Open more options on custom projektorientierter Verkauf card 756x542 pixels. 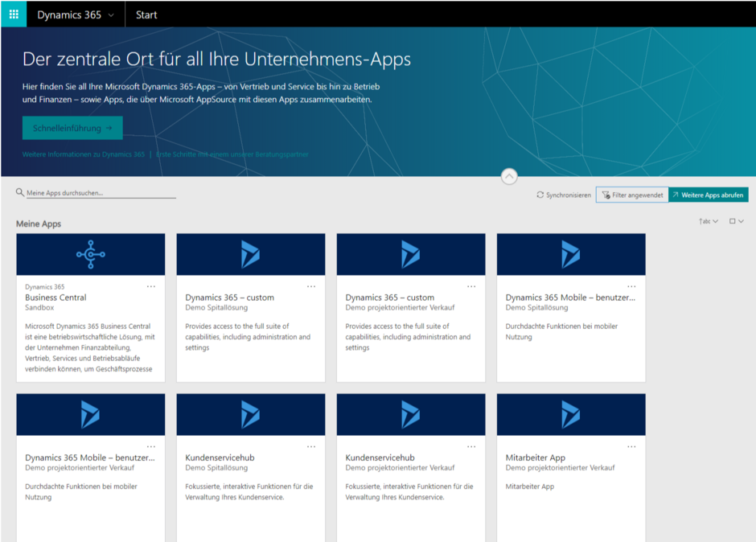tap(471, 286)
